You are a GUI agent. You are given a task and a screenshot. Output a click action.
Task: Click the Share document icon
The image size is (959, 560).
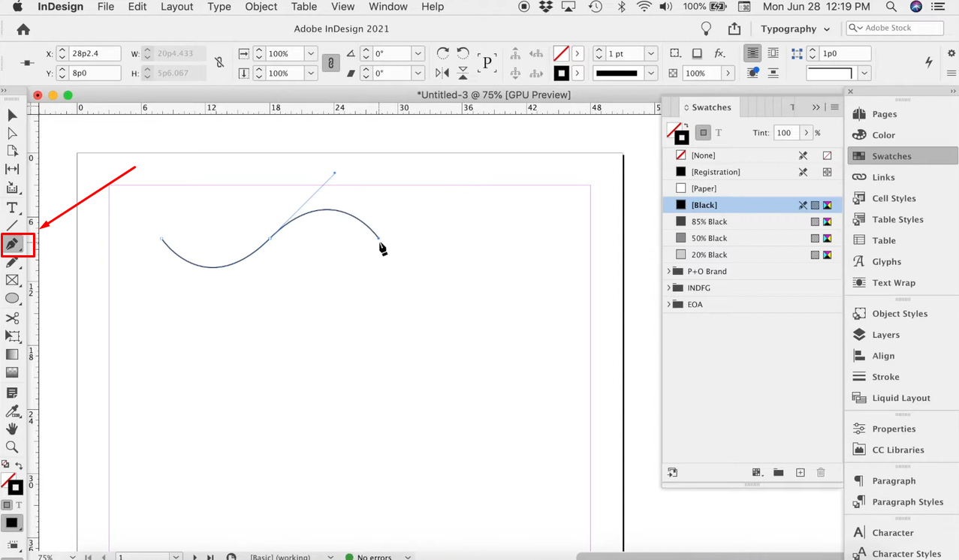734,29
